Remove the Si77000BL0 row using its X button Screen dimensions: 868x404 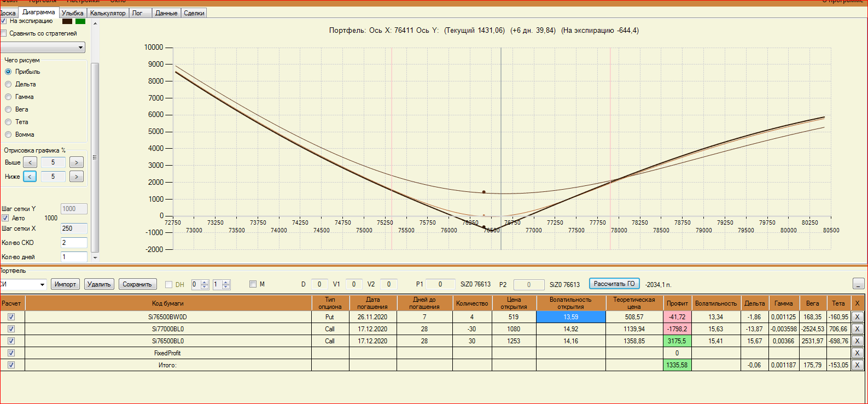857,329
